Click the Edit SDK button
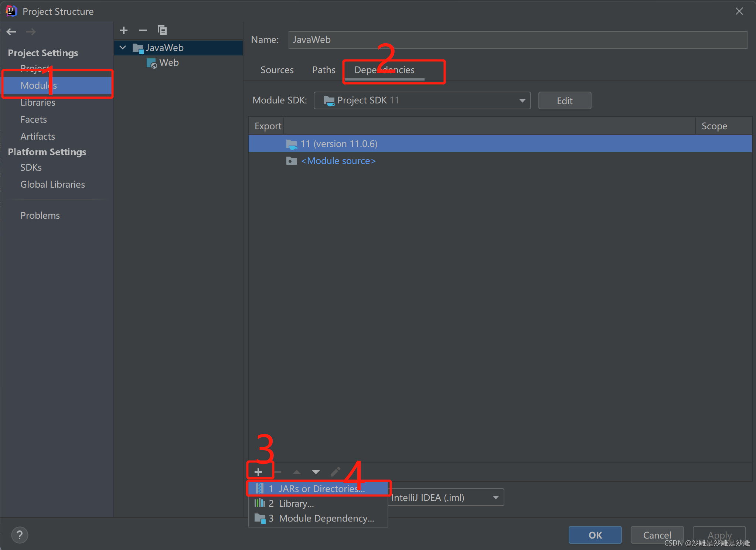 pyautogui.click(x=564, y=101)
